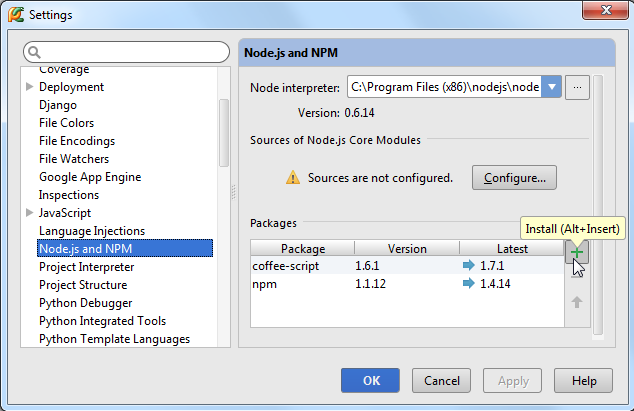Click the PyCharm logo in title bar
The width and height of the screenshot is (634, 411).
[16, 15]
